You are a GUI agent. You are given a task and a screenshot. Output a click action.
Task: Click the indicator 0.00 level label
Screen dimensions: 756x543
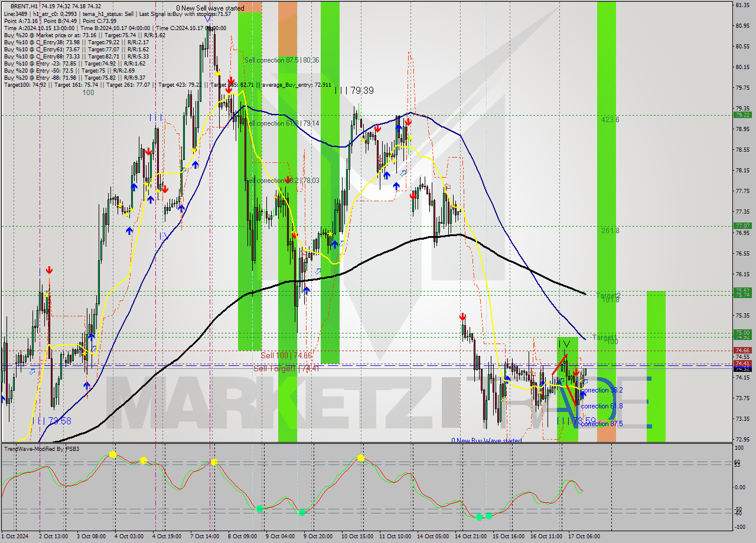tap(740, 488)
